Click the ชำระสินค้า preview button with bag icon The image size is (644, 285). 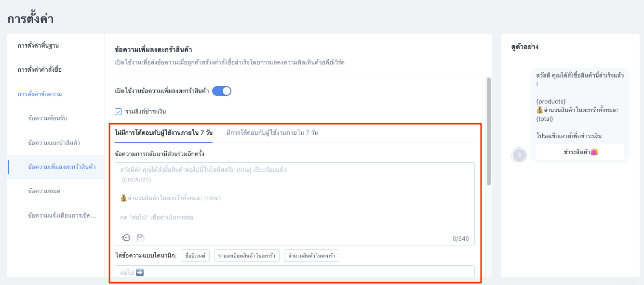tap(580, 152)
